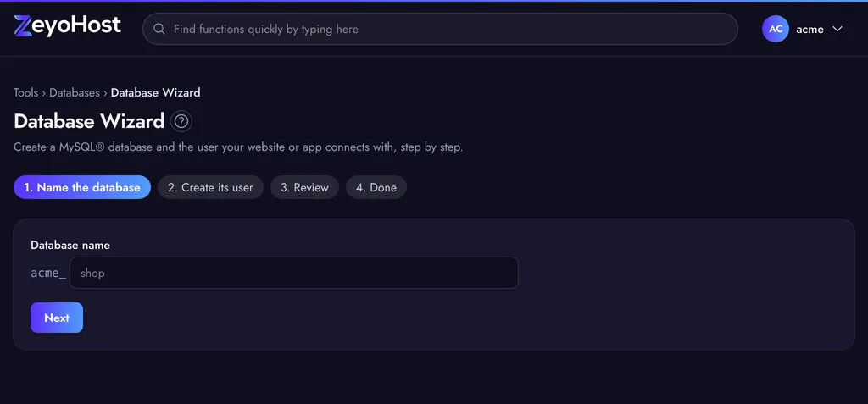868x404 pixels.
Task: Click into the Database name input
Action: tap(294, 273)
